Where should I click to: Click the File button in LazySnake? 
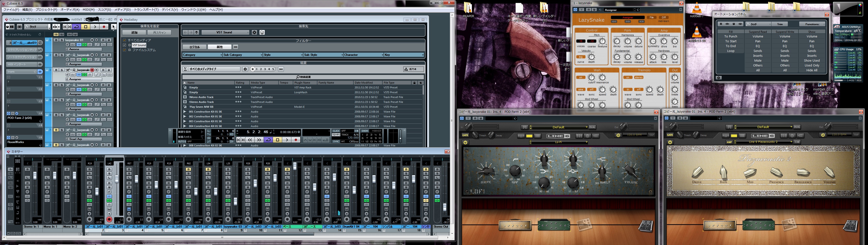[x=652, y=18]
